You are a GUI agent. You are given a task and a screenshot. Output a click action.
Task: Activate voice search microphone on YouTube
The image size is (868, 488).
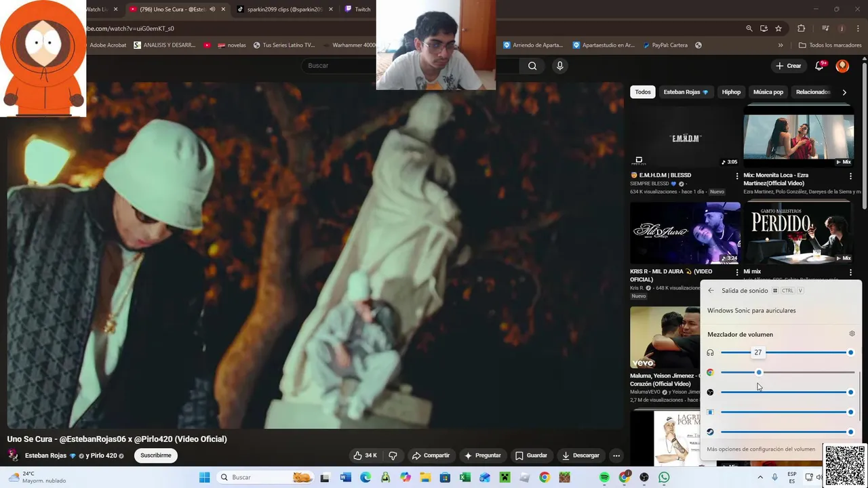coord(559,66)
